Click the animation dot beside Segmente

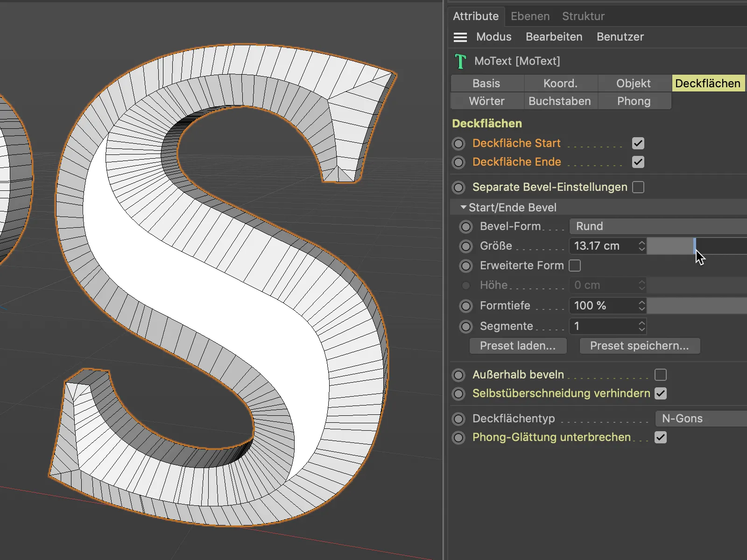(466, 327)
